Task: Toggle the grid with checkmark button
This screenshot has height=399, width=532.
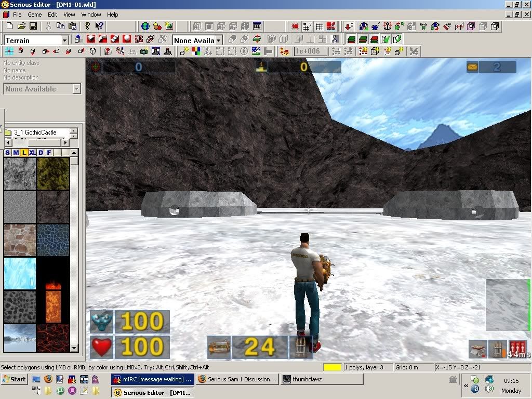Action: 307,26
